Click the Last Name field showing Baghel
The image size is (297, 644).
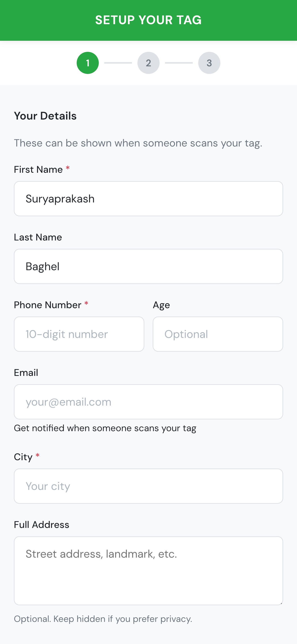[x=148, y=266]
